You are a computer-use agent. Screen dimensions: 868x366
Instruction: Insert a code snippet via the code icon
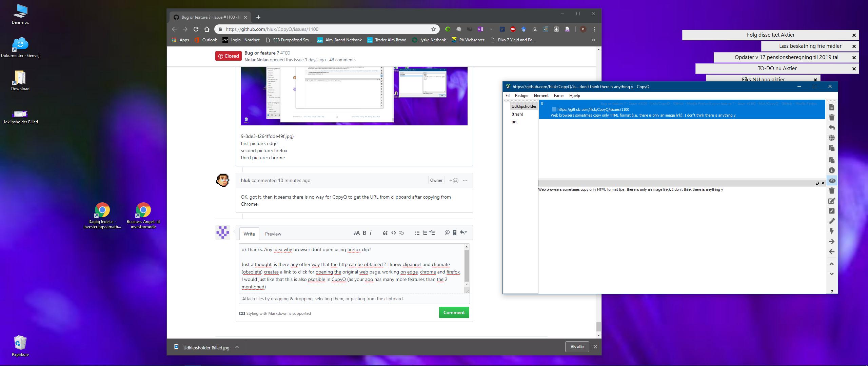393,233
